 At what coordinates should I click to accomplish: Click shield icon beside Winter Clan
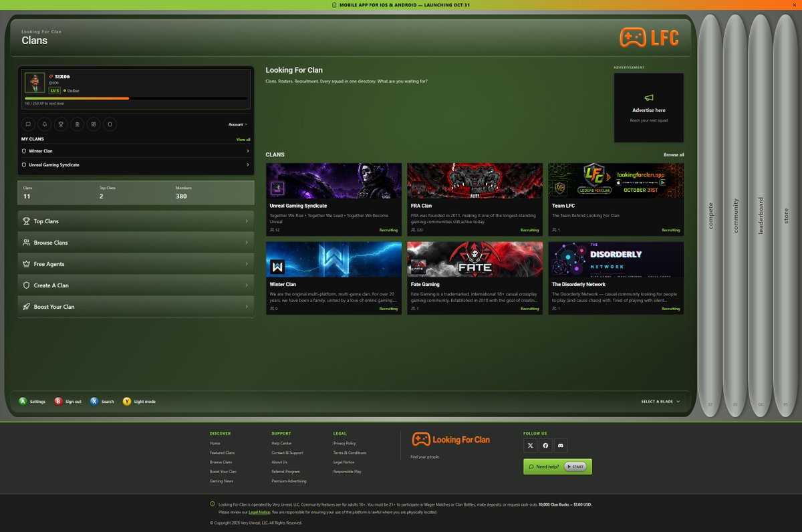(x=24, y=151)
